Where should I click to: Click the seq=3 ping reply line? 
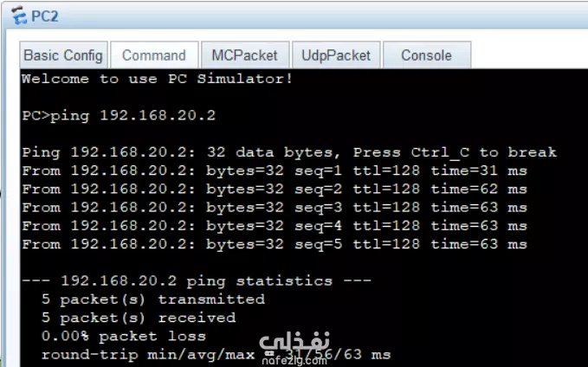coord(274,208)
